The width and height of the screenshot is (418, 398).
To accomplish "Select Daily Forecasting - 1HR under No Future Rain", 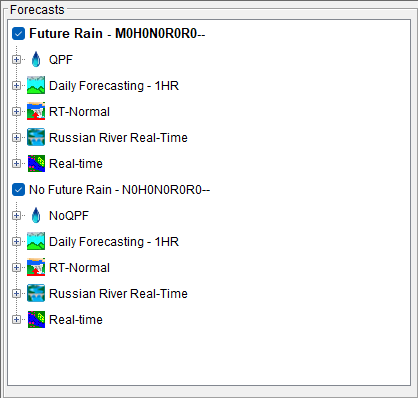I will [114, 242].
